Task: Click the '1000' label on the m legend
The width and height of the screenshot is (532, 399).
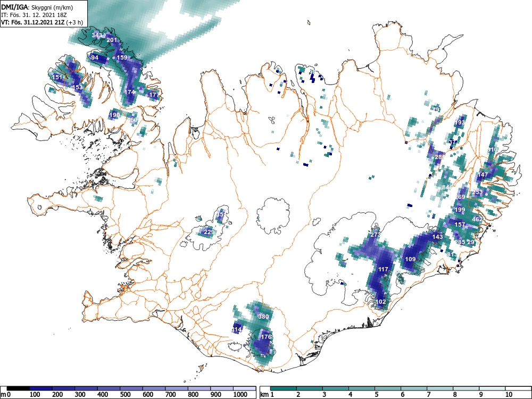Action: 240,395
